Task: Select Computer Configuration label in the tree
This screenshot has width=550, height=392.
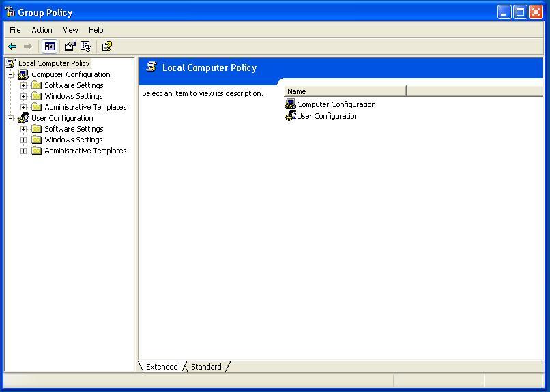Action: 70,74
